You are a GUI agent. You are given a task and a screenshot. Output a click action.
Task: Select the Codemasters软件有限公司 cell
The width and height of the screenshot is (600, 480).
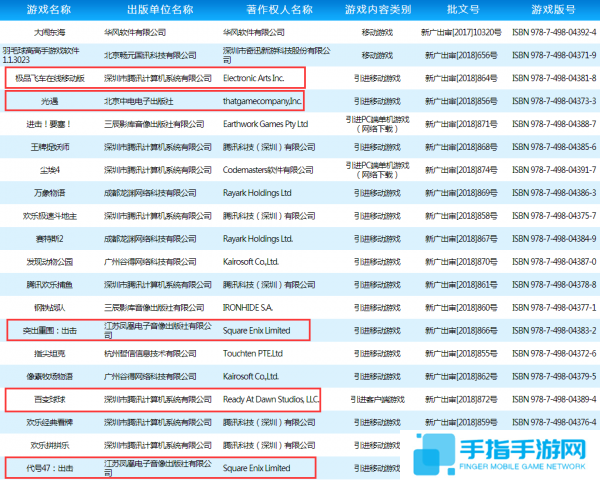tap(267, 169)
